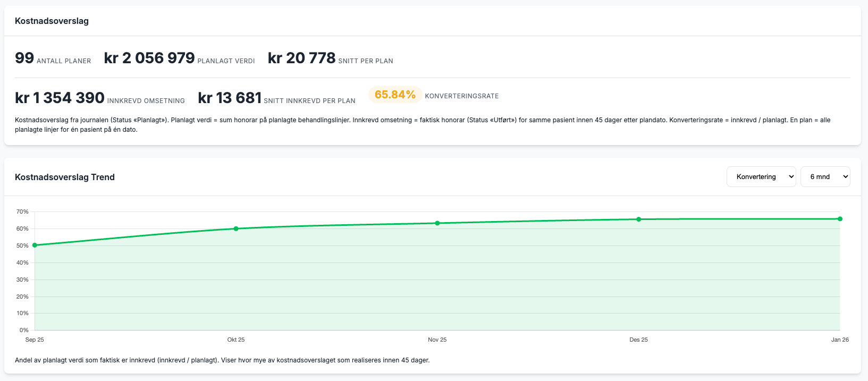Open the Konvertering metric dropdown
Image resolution: width=868 pixels, height=381 pixels.
[x=761, y=177]
